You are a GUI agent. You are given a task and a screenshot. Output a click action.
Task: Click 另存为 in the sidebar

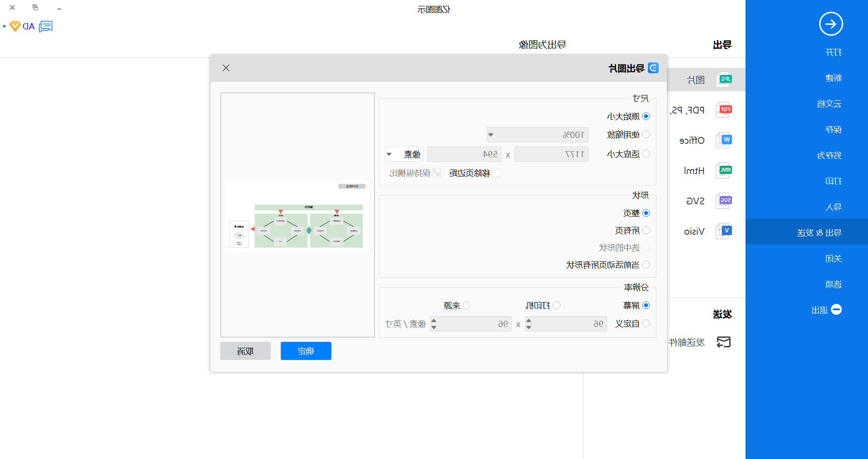coord(829,156)
